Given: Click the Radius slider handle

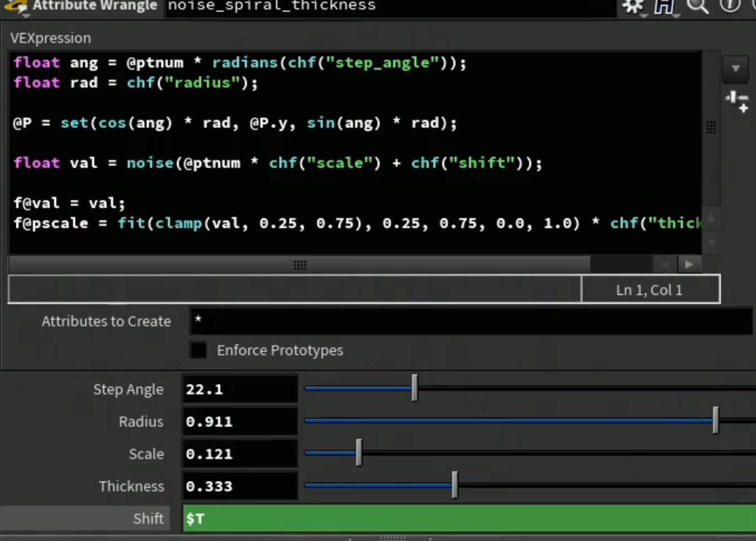Looking at the screenshot, I should pos(716,420).
